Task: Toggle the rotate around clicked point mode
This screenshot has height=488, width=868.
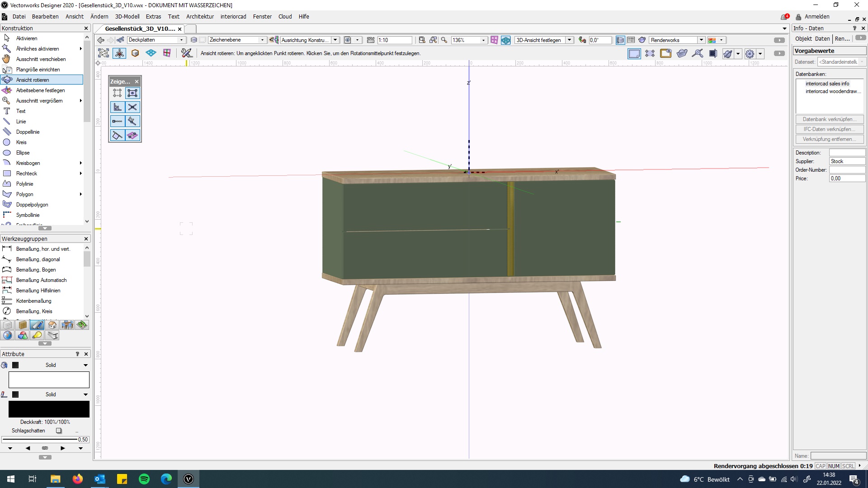Action: (119, 53)
